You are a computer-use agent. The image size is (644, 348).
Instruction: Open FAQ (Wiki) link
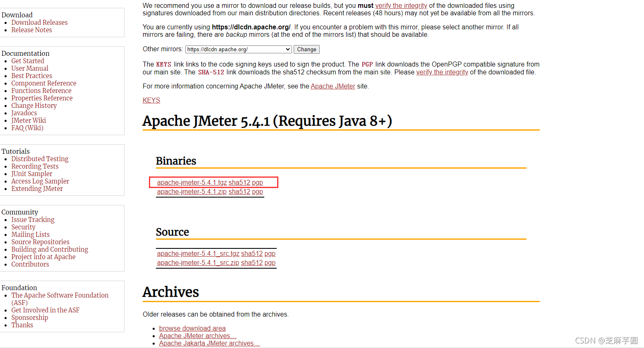(x=27, y=128)
